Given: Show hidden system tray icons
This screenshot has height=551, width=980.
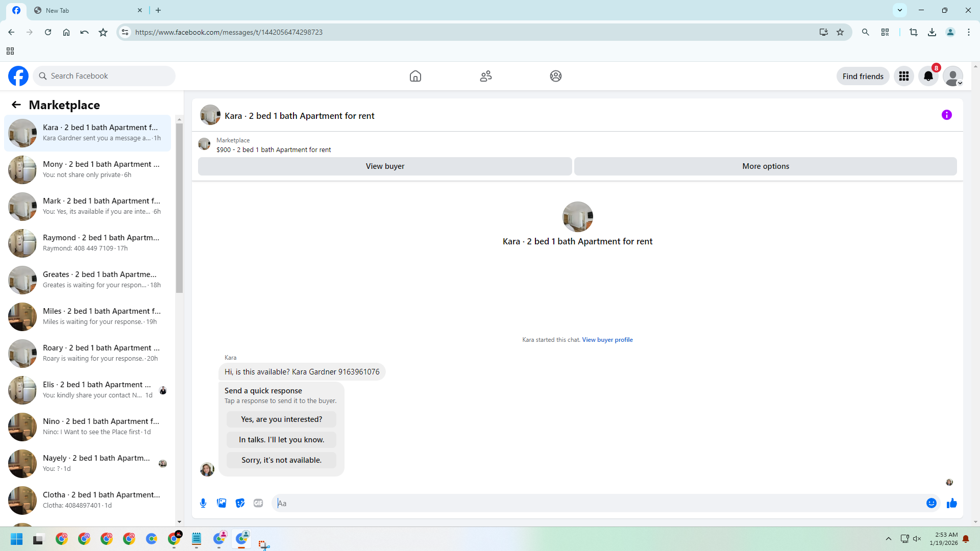Looking at the screenshot, I should click(889, 539).
